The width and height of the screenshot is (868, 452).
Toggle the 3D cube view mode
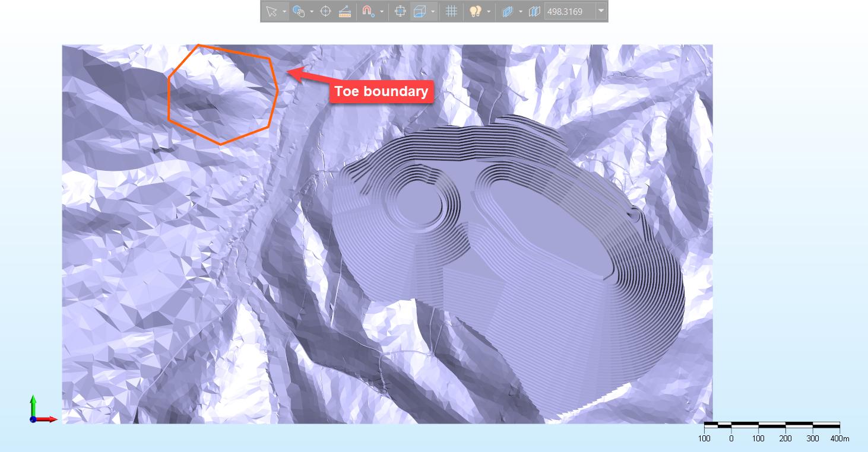click(x=420, y=11)
